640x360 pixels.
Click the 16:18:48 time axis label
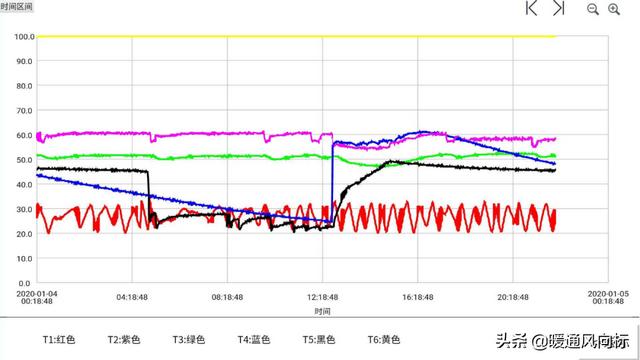[x=418, y=297]
